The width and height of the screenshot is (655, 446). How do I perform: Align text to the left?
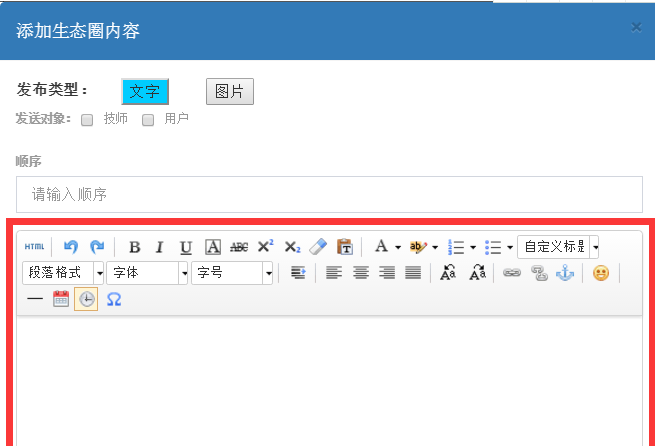pos(334,273)
